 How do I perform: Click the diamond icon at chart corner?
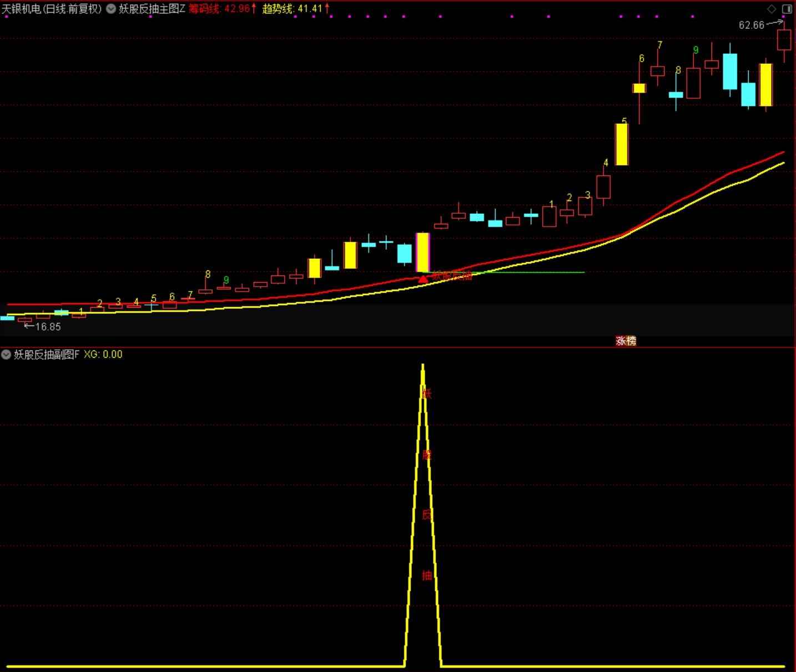pyautogui.click(x=772, y=9)
